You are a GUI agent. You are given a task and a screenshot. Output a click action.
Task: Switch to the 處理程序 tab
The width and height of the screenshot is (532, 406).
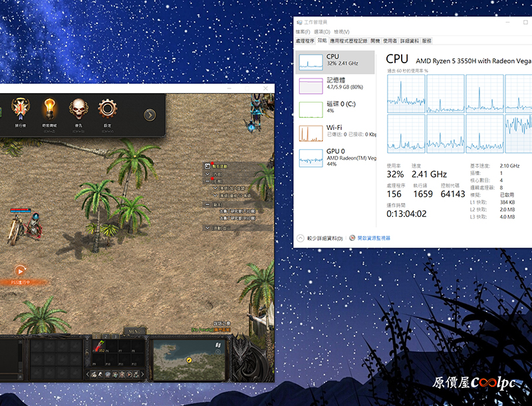click(305, 41)
